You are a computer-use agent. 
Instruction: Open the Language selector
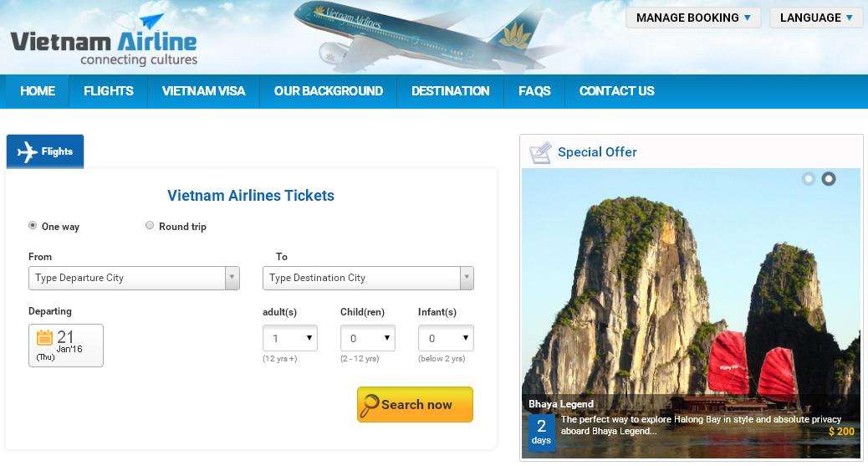coord(816,18)
